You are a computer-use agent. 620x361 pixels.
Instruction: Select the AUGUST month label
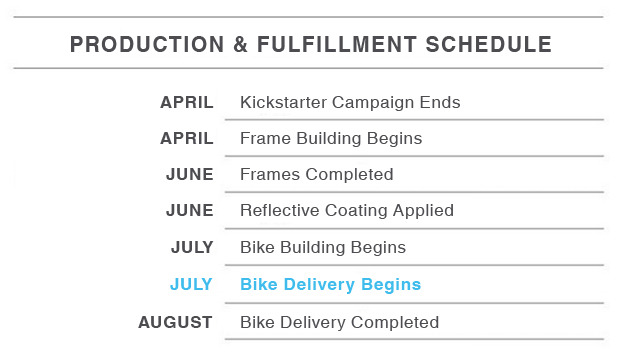[x=176, y=322]
